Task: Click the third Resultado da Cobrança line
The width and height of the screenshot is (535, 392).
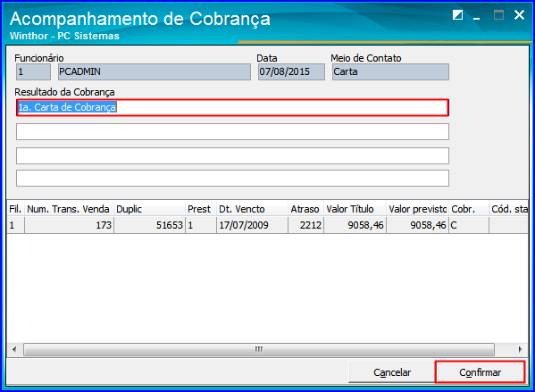Action: point(232,156)
